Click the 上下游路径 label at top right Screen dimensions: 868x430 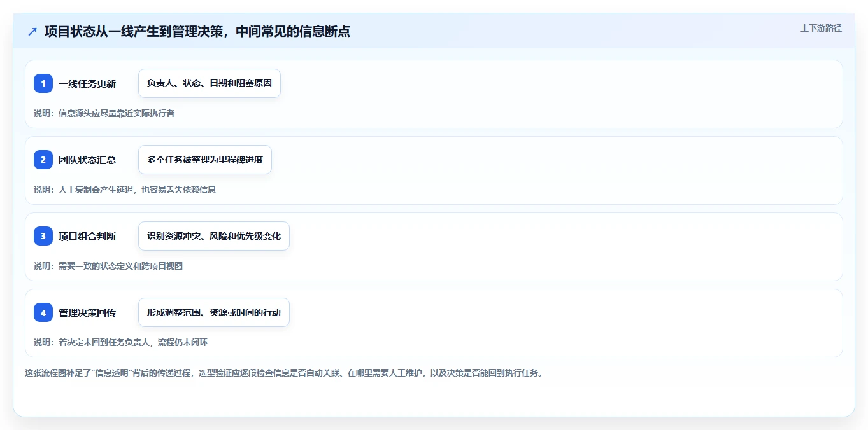(x=821, y=28)
